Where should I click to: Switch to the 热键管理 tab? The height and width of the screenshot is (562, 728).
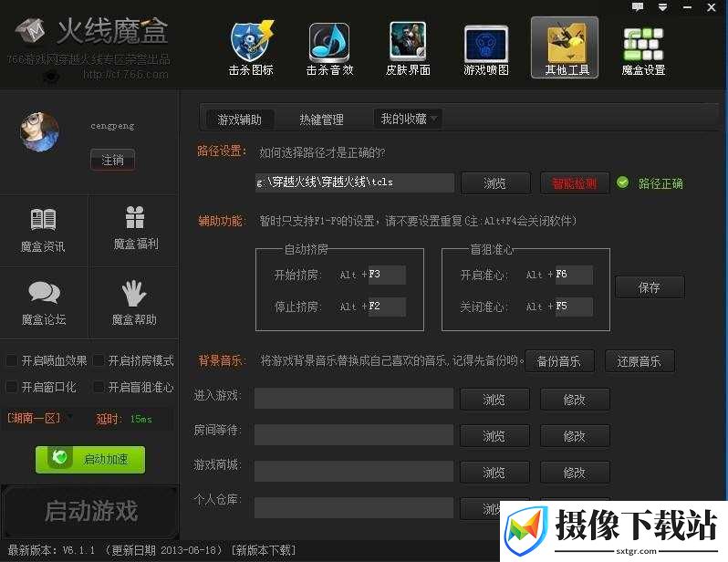[321, 120]
